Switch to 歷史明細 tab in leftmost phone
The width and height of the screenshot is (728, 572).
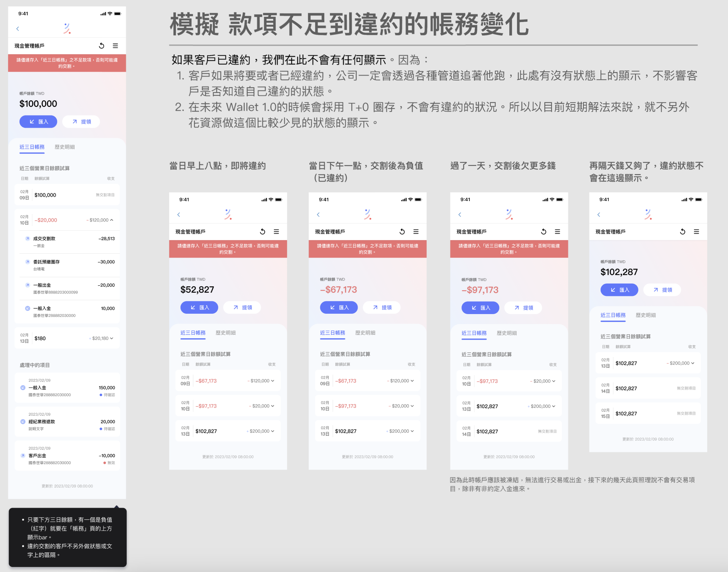[x=65, y=147]
